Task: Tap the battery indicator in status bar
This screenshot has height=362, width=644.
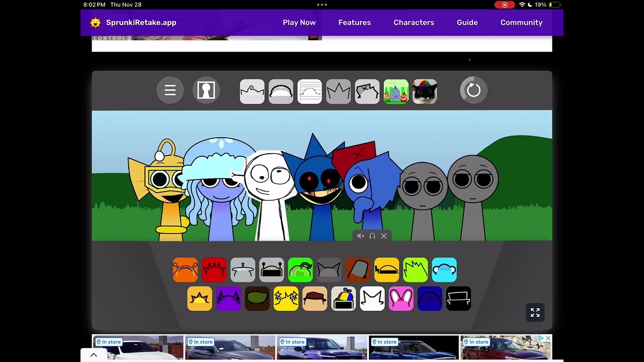Action: click(553, 5)
